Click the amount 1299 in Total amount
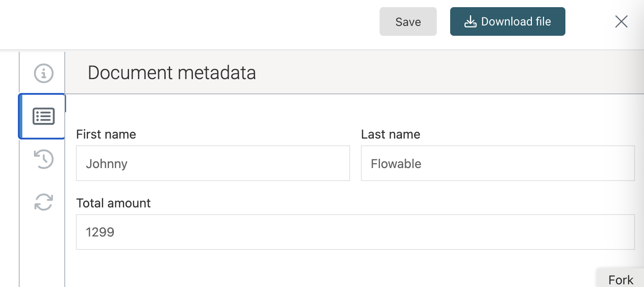Image resolution: width=644 pixels, height=287 pixels. pos(100,232)
